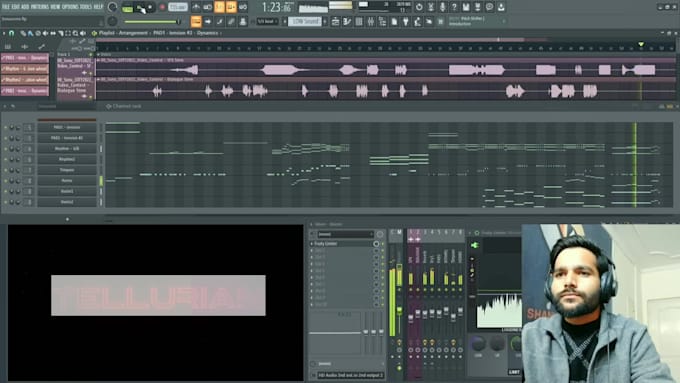
Task: Open the mixer via the faders toolbar icon
Action: point(370,22)
